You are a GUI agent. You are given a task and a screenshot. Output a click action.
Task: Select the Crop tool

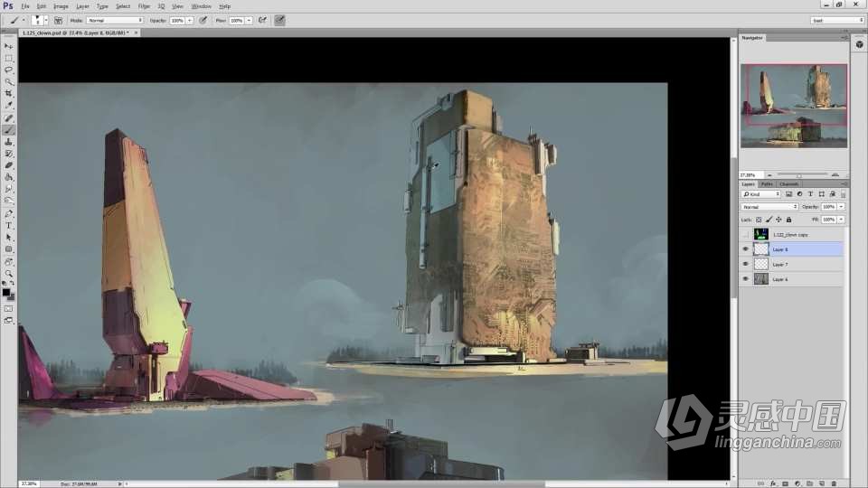pos(8,93)
